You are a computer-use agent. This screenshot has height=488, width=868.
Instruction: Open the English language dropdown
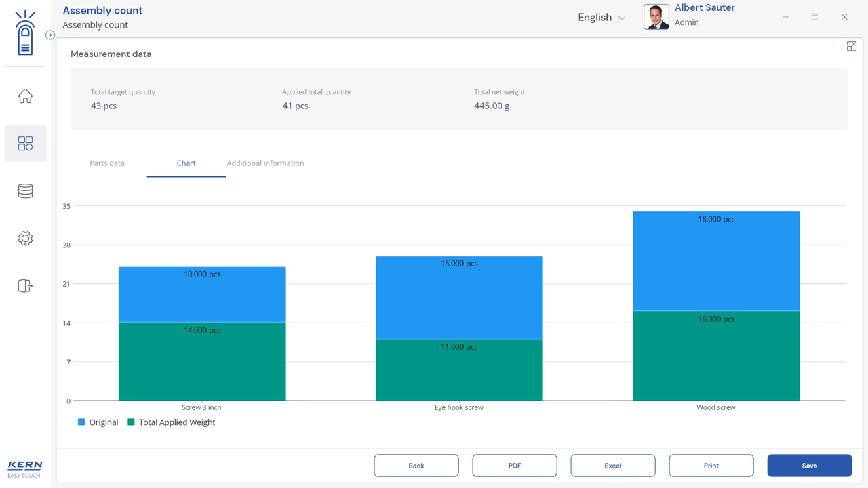click(x=601, y=18)
